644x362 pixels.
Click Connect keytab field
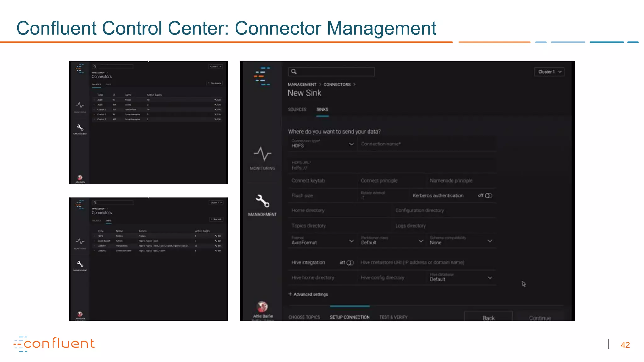pyautogui.click(x=323, y=181)
